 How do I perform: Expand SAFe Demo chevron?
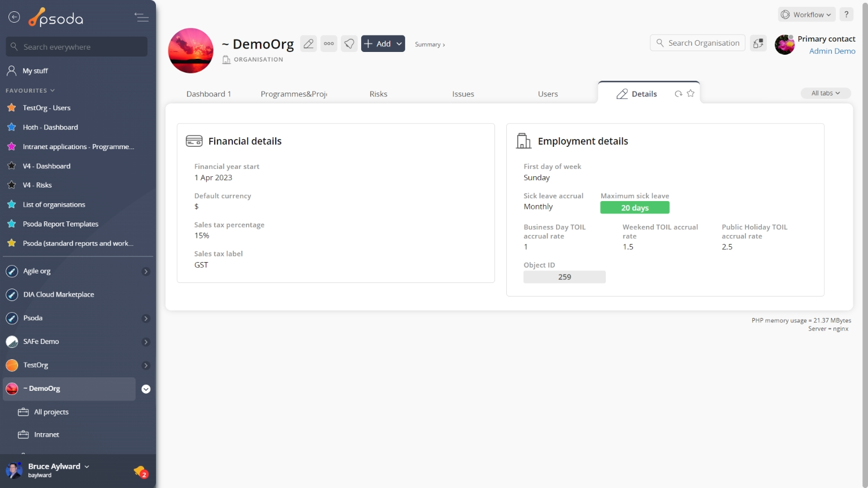[x=146, y=342]
